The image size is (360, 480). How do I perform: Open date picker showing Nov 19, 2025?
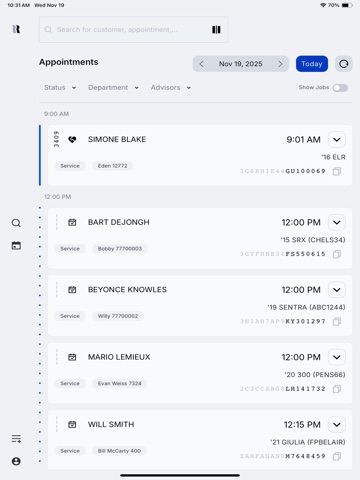click(x=241, y=64)
